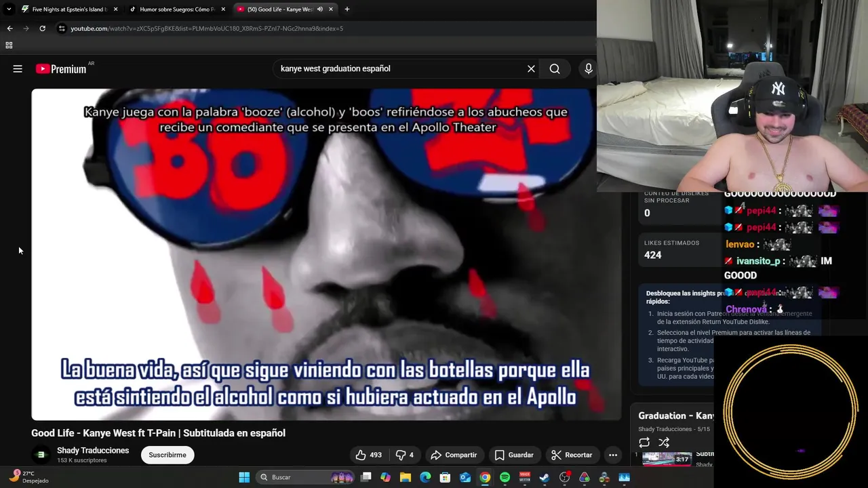Like the video with thumbs up
This screenshot has height=488, width=868.
369,455
